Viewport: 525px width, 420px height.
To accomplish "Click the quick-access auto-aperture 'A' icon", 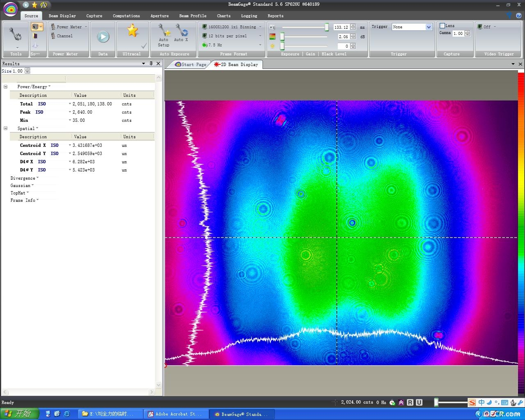I will pos(43,5).
